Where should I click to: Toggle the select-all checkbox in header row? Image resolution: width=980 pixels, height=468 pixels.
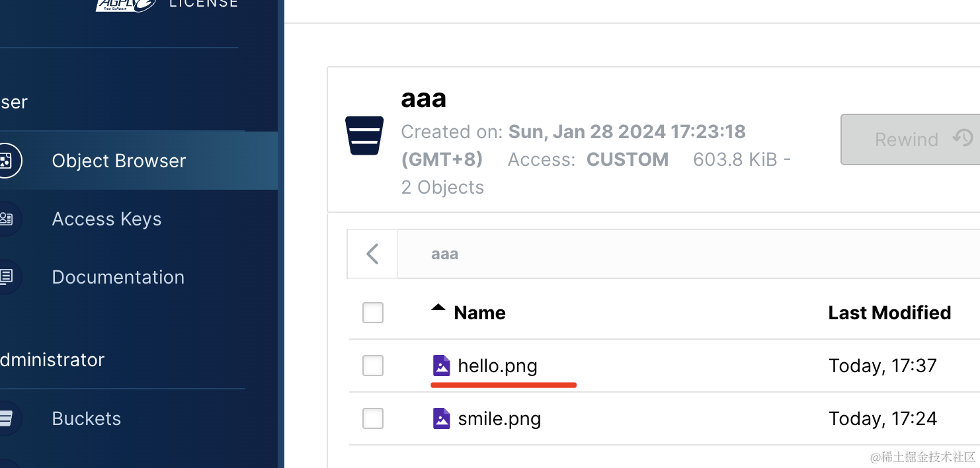[373, 313]
